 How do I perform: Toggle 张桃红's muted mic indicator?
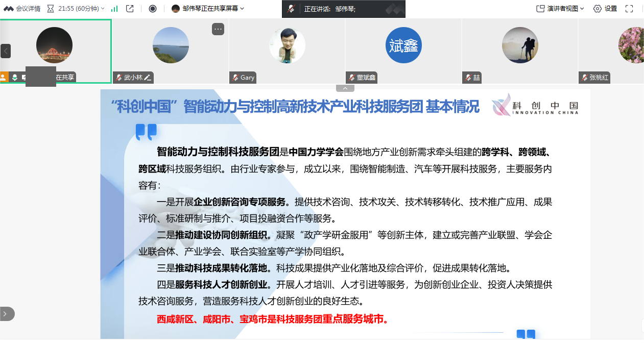point(584,78)
